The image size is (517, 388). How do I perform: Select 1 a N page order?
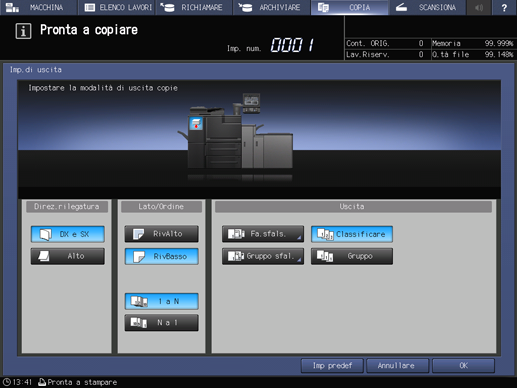pos(162,301)
